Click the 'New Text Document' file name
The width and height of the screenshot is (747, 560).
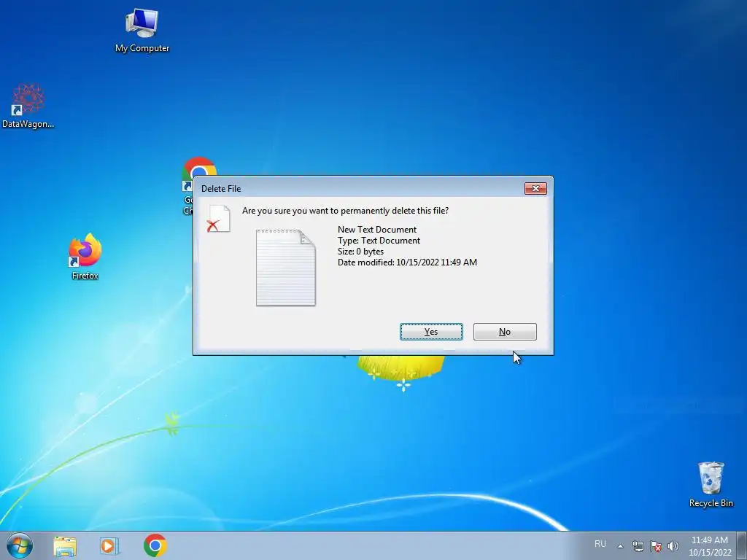[377, 230]
